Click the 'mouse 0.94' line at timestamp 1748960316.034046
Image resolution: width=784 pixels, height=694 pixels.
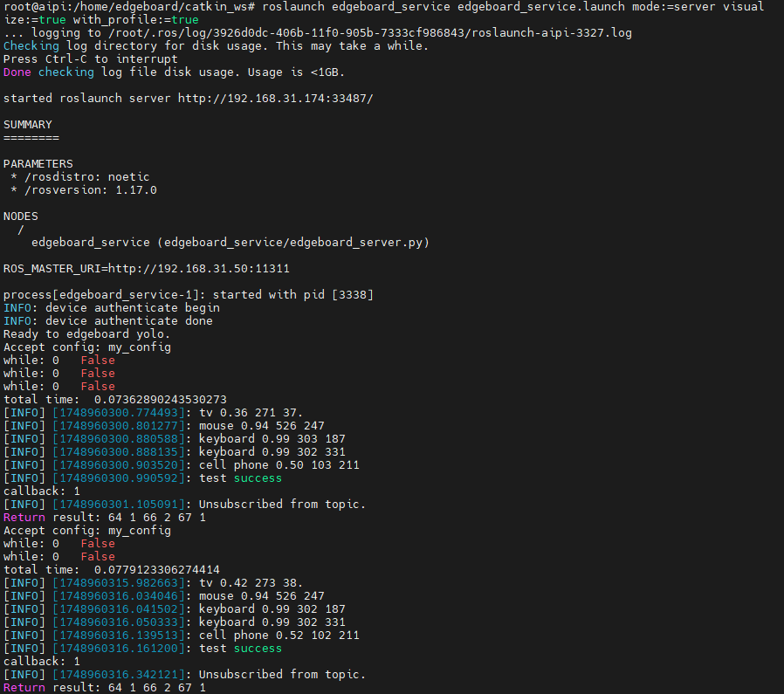tap(261, 596)
